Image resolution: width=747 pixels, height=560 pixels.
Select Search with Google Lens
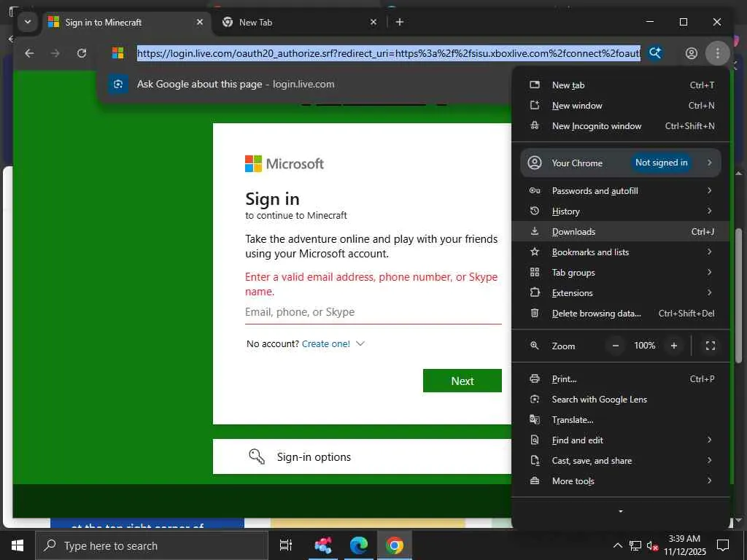621,400
